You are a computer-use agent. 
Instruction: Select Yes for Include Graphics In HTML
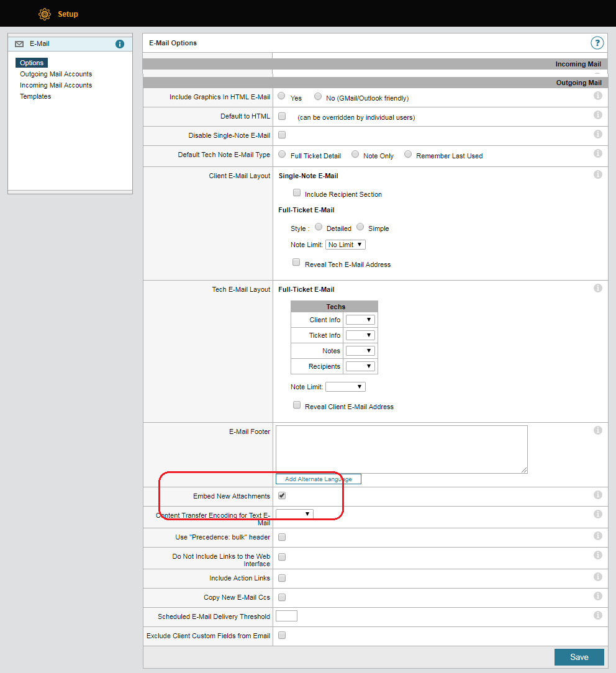pyautogui.click(x=281, y=96)
